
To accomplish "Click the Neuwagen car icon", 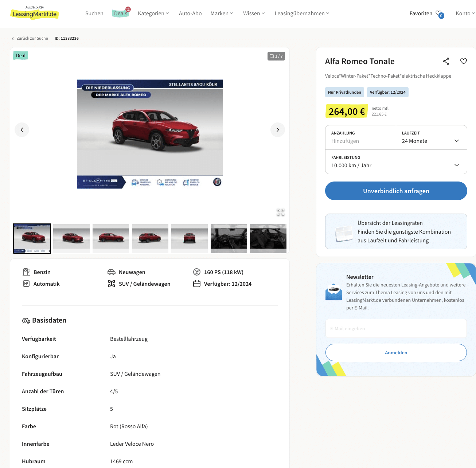I will pyautogui.click(x=112, y=272).
